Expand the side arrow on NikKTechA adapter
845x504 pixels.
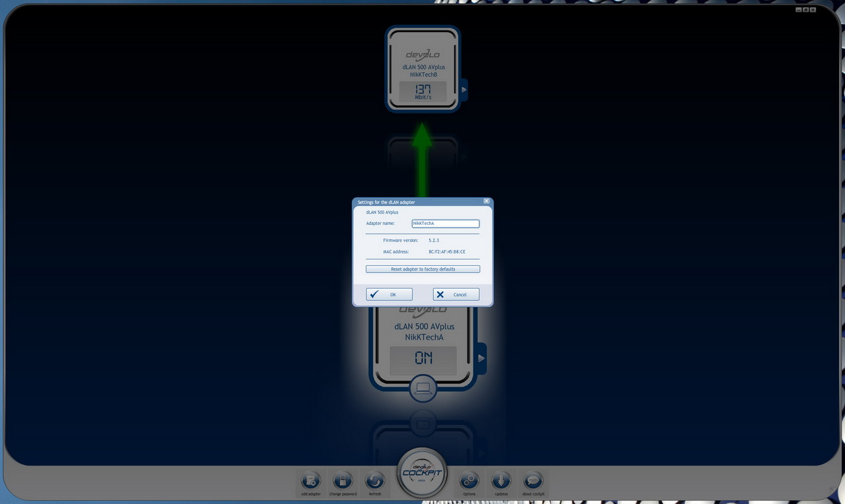pos(481,358)
